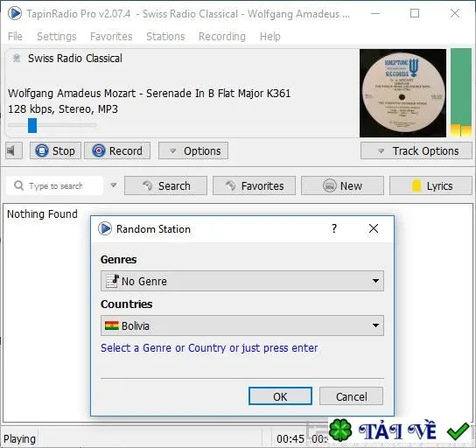Open the New stations list

(342, 185)
